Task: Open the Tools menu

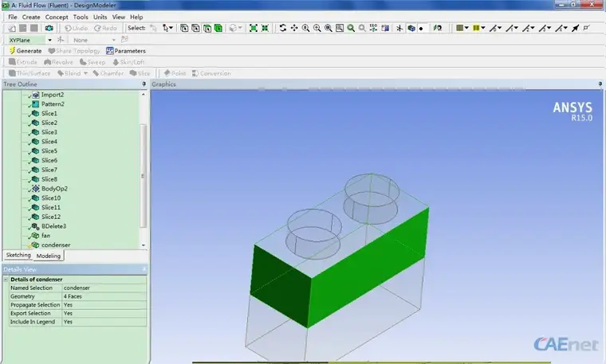Action: coord(81,17)
